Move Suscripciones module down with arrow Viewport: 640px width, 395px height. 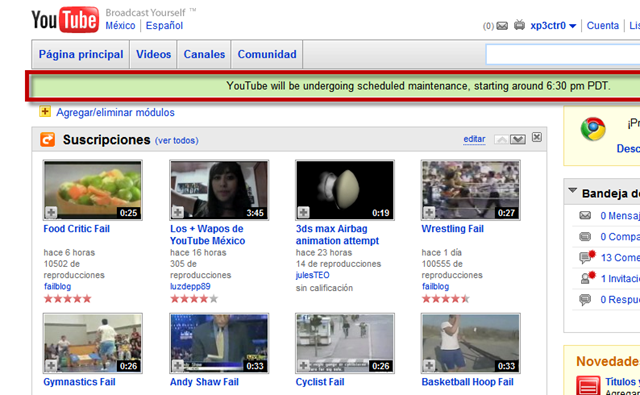click(518, 140)
